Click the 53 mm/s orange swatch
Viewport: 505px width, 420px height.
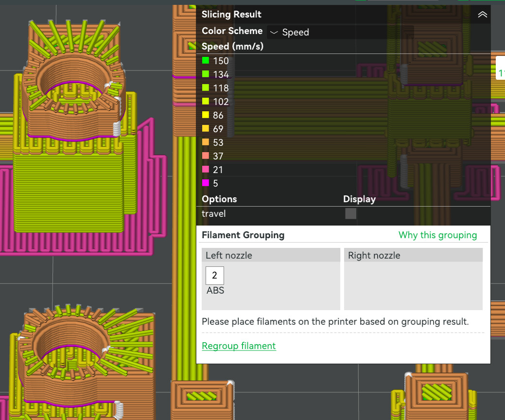pyautogui.click(x=206, y=142)
